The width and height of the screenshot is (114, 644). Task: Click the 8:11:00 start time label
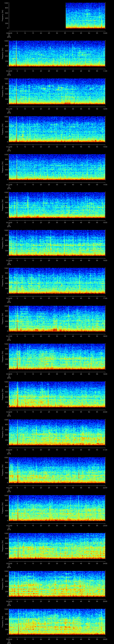(9, 109)
